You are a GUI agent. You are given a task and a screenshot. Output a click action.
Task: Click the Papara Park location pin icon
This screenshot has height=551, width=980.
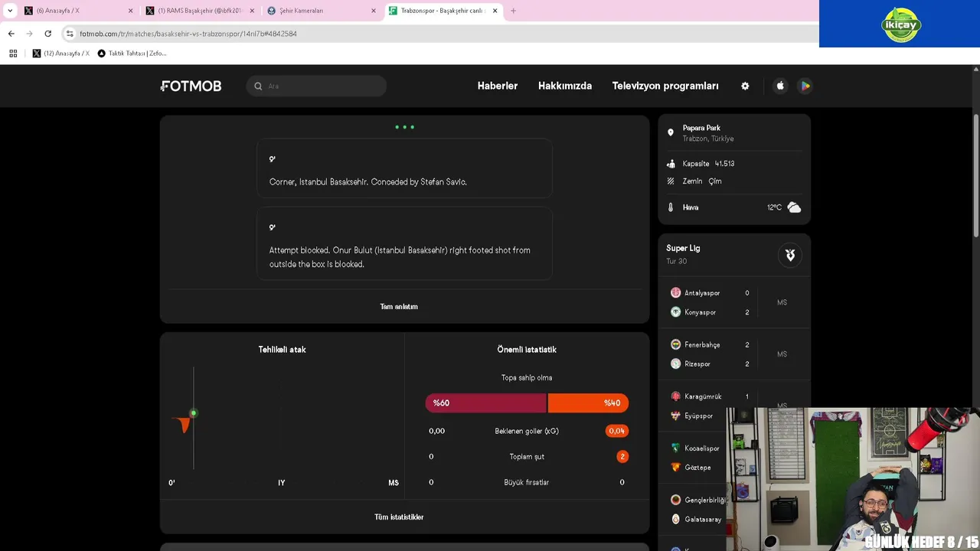pos(671,132)
